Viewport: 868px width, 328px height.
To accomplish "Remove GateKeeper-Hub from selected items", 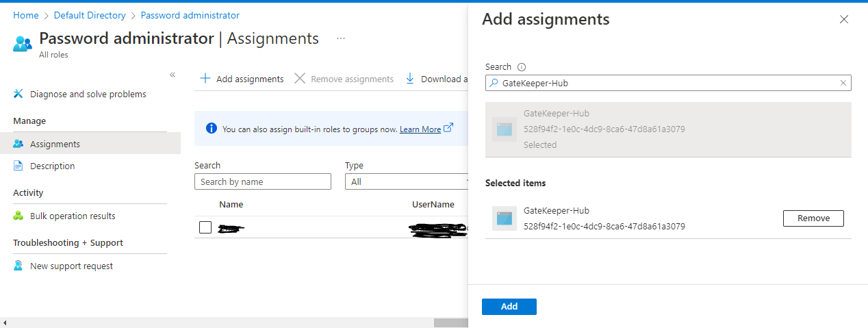I will (813, 218).
